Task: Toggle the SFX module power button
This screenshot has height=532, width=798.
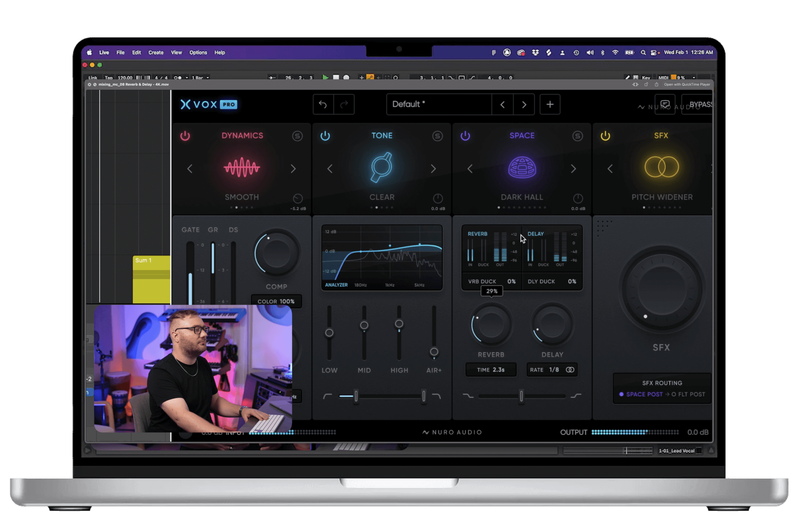Action: 605,136
